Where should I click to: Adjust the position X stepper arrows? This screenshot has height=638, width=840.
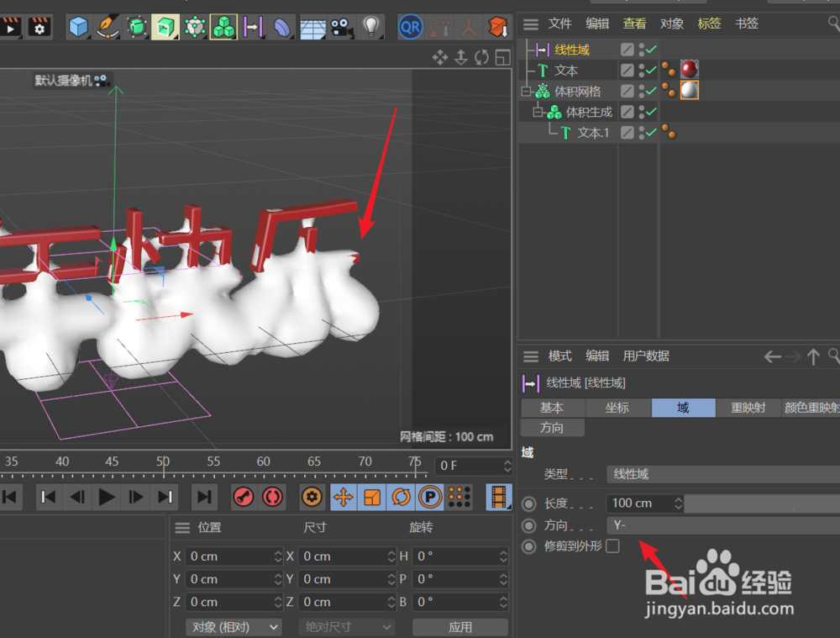277,556
